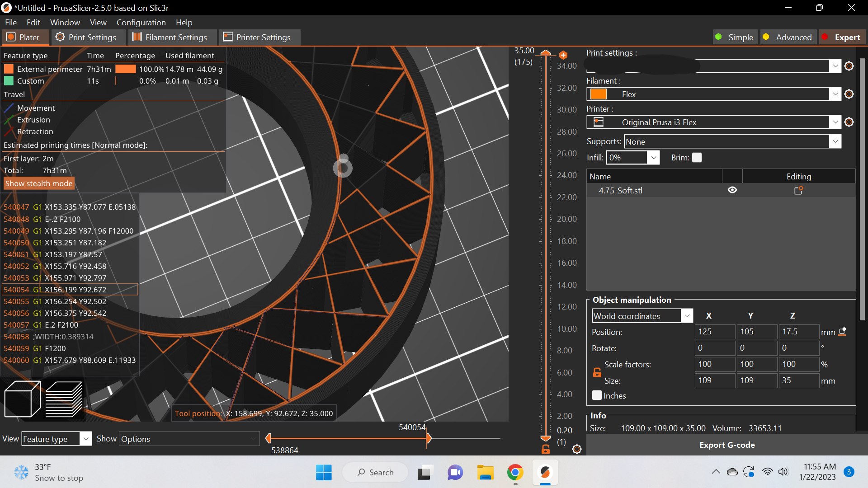The width and height of the screenshot is (868, 488).
Task: Toggle the uniform scaling lock icon
Action: (598, 371)
